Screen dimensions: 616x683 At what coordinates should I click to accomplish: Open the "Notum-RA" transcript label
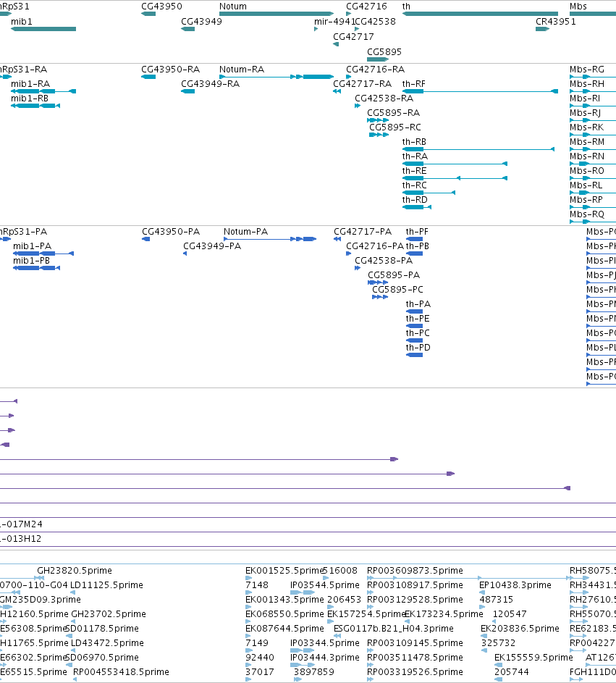[x=242, y=70]
